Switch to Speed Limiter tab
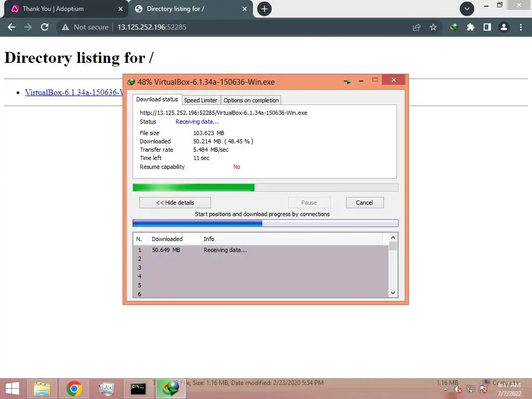 tap(201, 100)
